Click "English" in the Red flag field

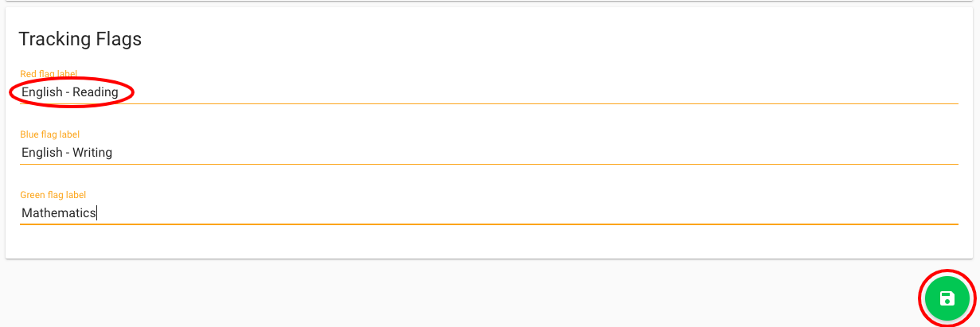pos(42,92)
